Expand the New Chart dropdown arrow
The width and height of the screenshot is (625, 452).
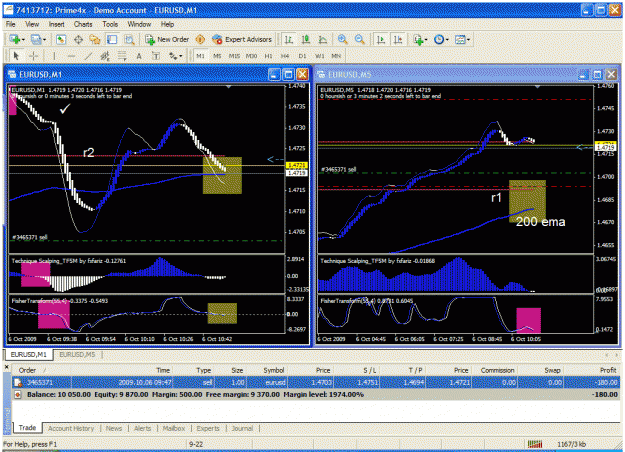click(23, 40)
